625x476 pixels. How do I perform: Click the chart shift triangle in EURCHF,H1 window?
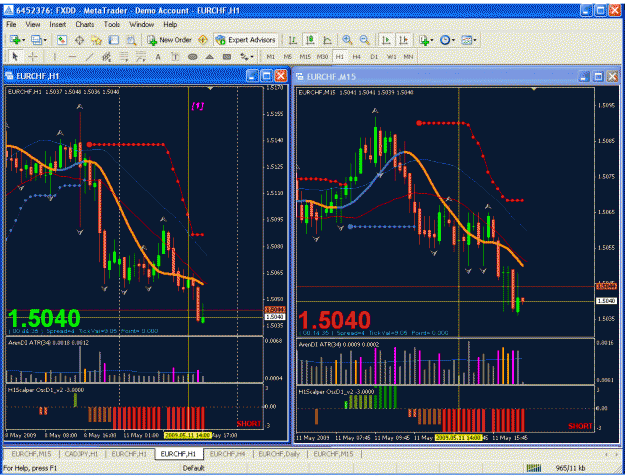(211, 88)
